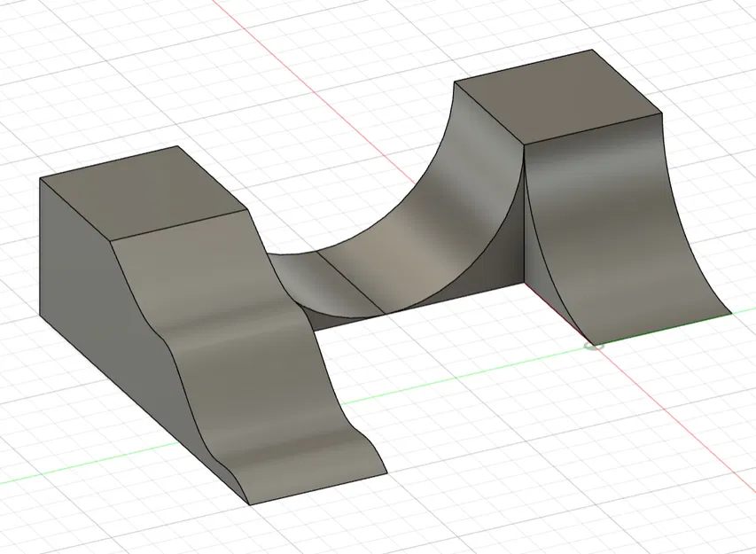The width and height of the screenshot is (756, 554).
Task: Pick the seam edge crossing the quarter-pipe
Action: click(x=350, y=283)
